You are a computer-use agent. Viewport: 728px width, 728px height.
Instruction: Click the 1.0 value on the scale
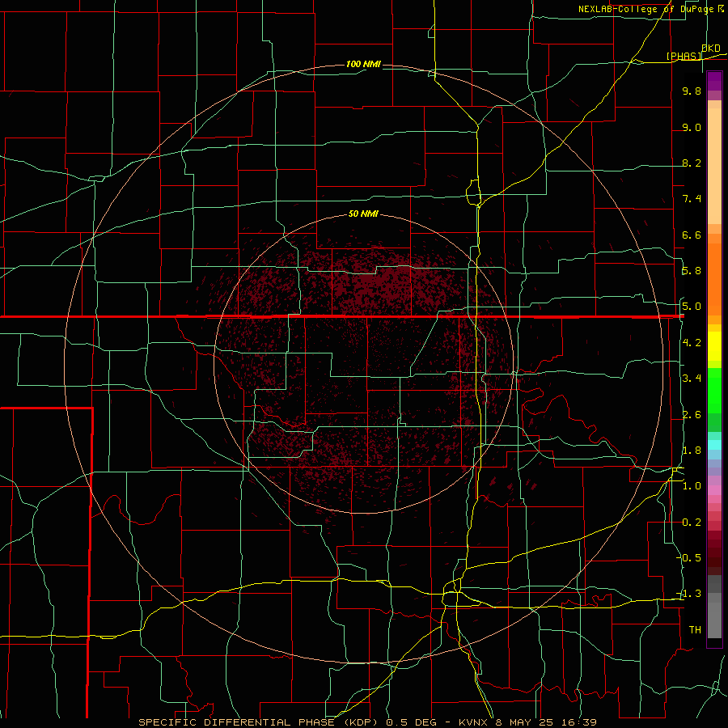click(x=692, y=486)
